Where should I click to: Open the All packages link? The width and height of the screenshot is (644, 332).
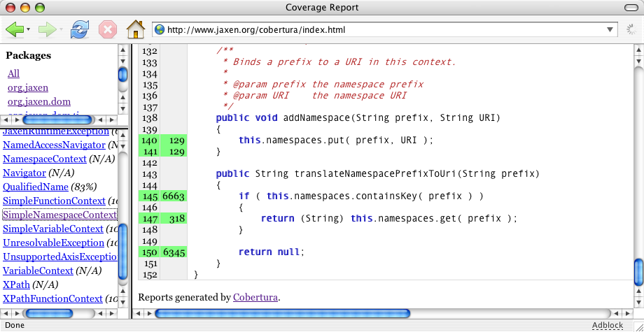pos(13,74)
